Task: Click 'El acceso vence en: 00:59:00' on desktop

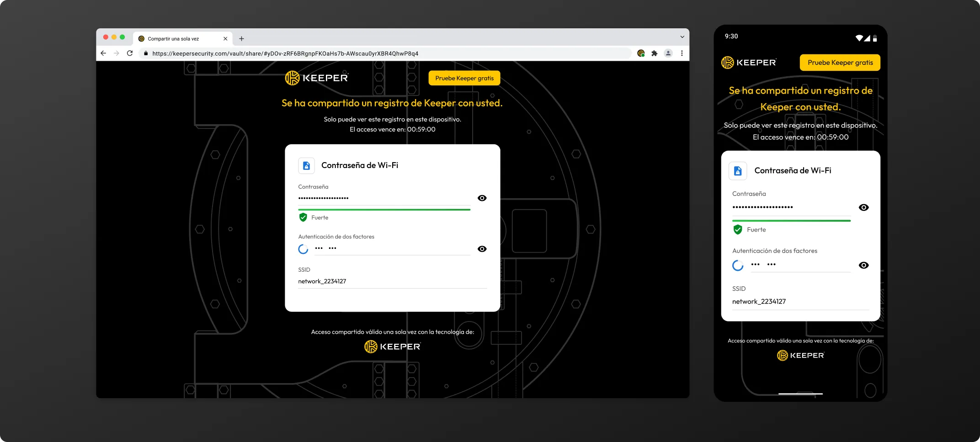Action: tap(393, 130)
